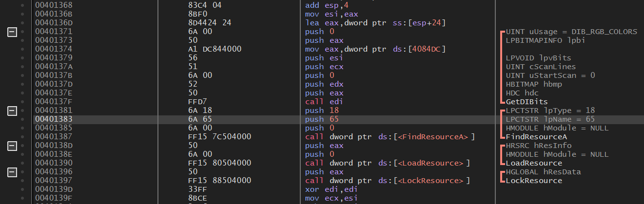Toggle breakpoint dot for address 00401383
Image resolution: width=644 pixels, height=204 pixels.
22,119
